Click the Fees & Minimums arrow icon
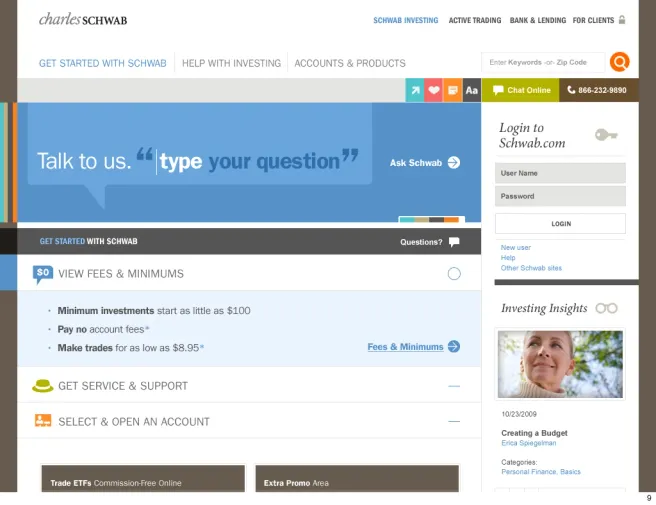656x505 pixels. [x=454, y=346]
